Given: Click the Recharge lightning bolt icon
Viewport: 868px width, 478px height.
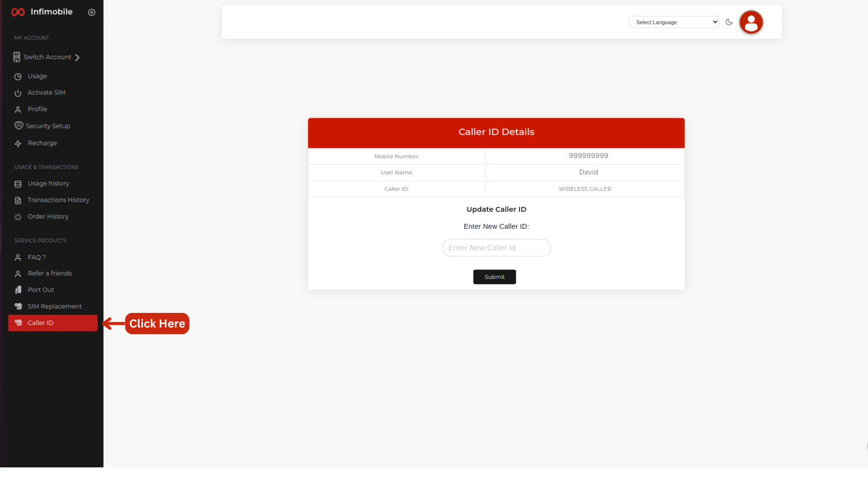Looking at the screenshot, I should 18,143.
